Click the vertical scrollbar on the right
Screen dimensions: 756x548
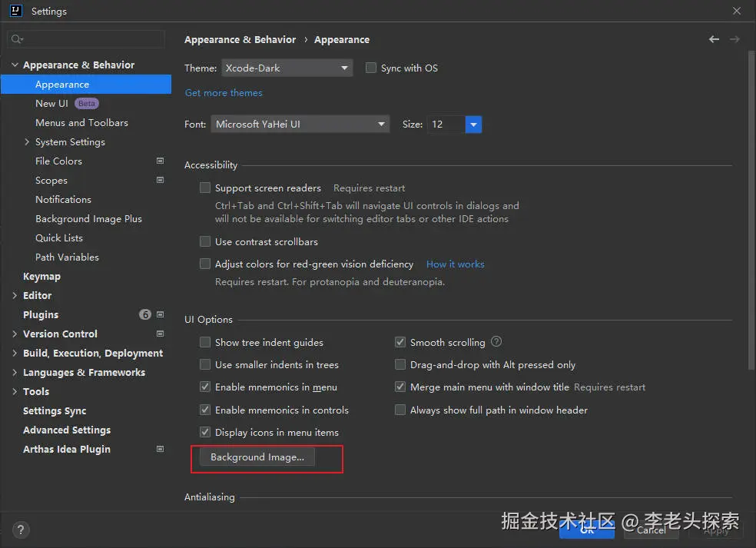click(751, 210)
